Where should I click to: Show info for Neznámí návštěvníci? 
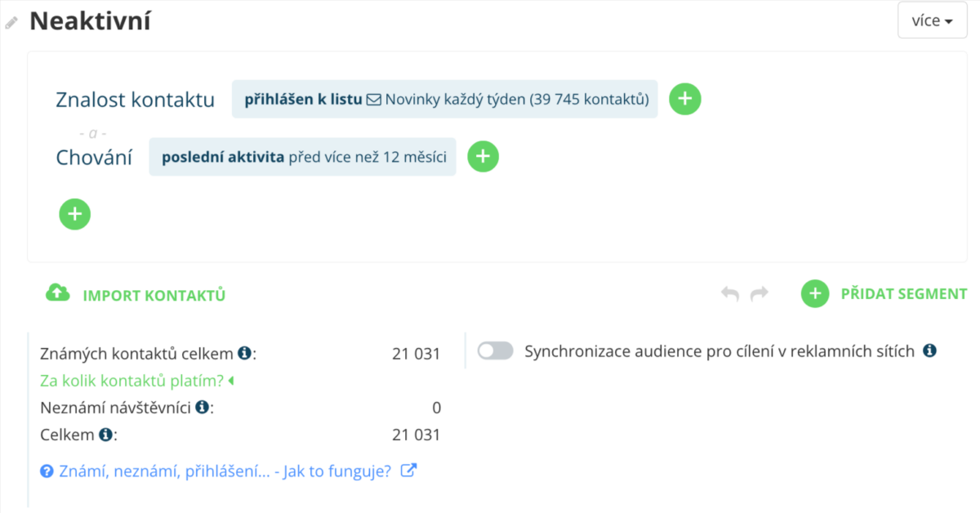click(x=202, y=407)
